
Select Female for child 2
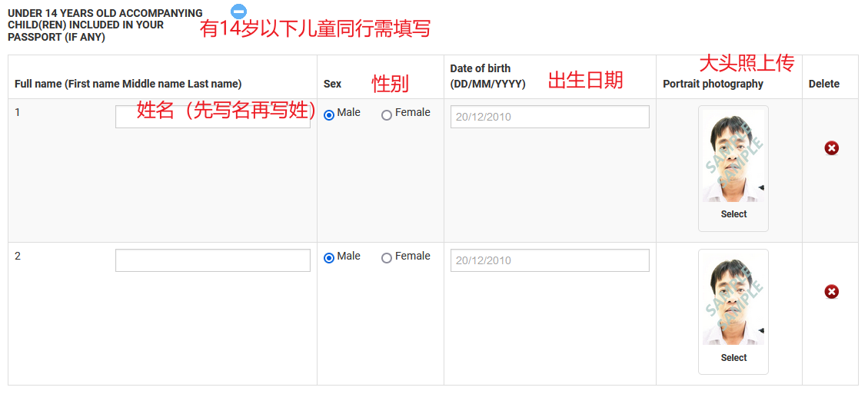coord(387,258)
